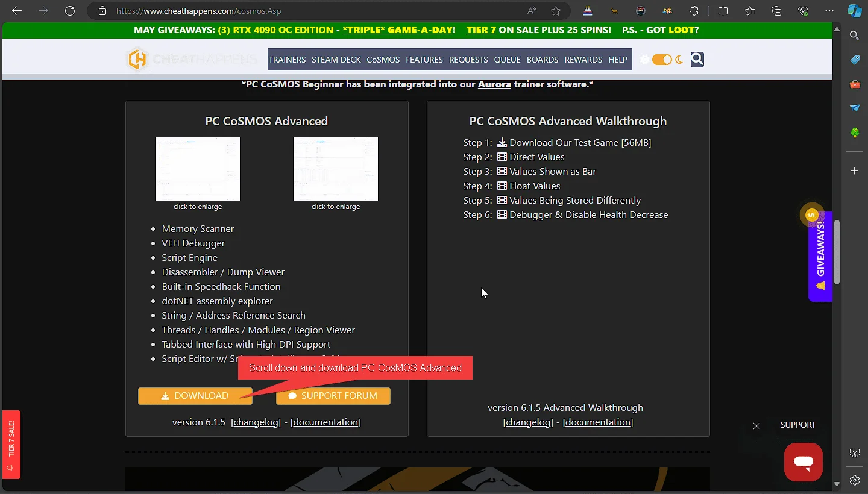Viewport: 868px width, 494px height.
Task: Reload the page with the refresh icon
Action: point(70,11)
